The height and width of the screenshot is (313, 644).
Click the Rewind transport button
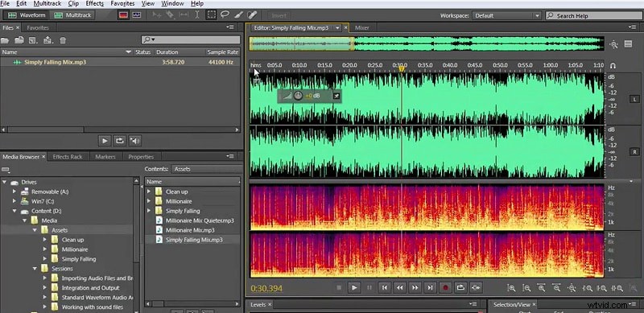click(399, 288)
